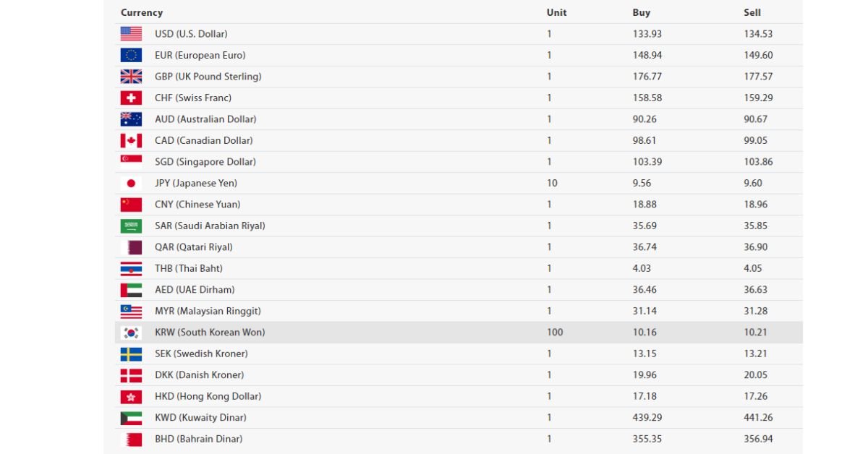
Task: Click the USD buy rate 133.93
Action: coord(647,34)
